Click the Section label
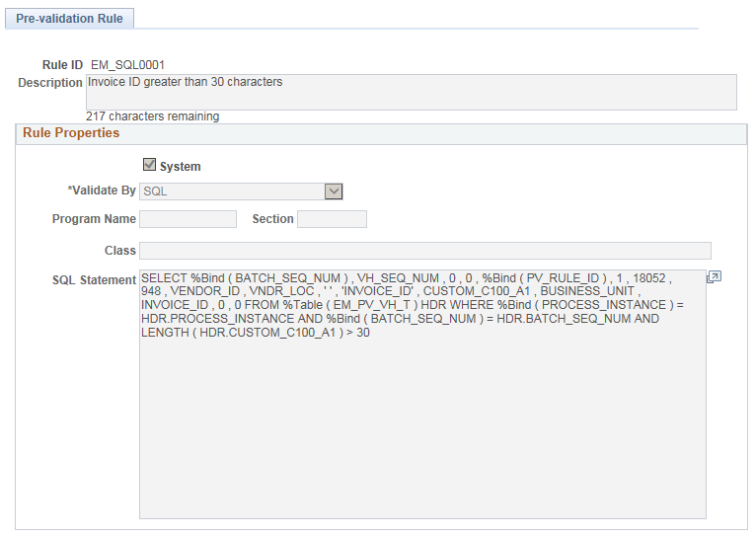Screen dimensions: 756x536 point(273,219)
